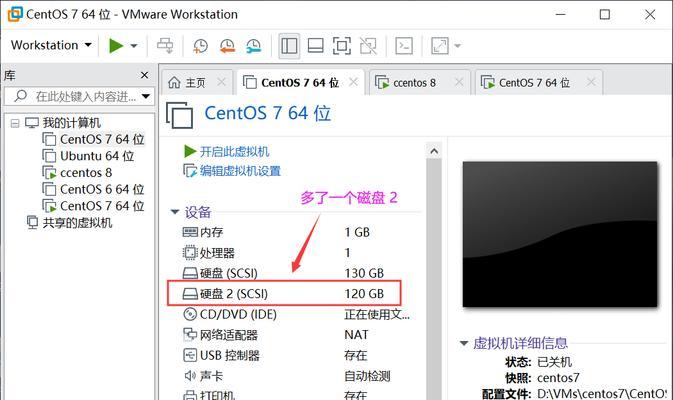Close the last CentOS 7 64 位 tab
This screenshot has width=673, height=400.
click(591, 82)
